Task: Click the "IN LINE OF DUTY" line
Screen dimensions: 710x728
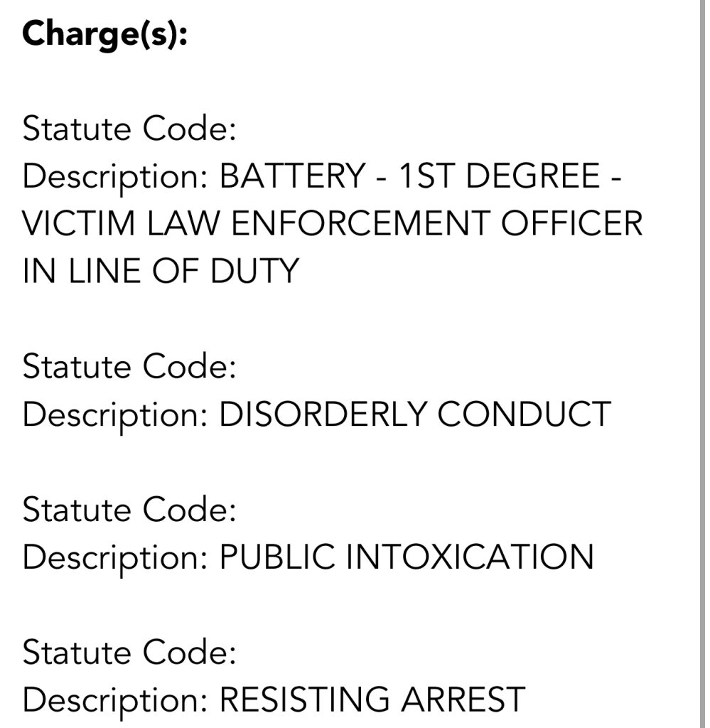Action: point(161,271)
